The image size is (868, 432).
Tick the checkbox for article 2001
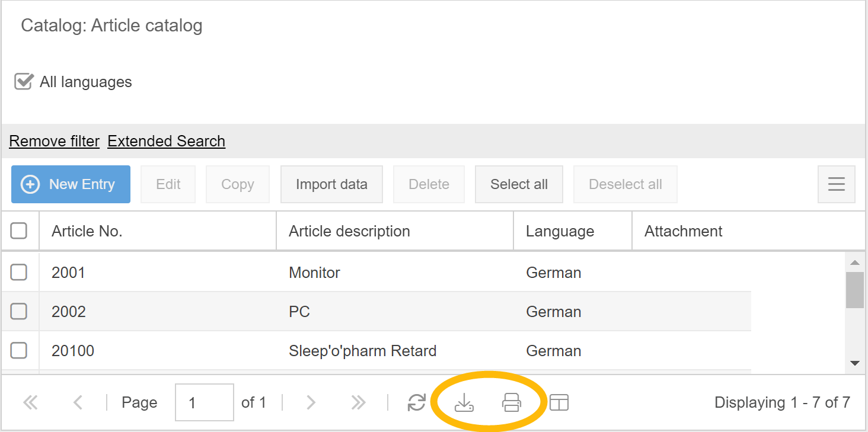point(19,273)
